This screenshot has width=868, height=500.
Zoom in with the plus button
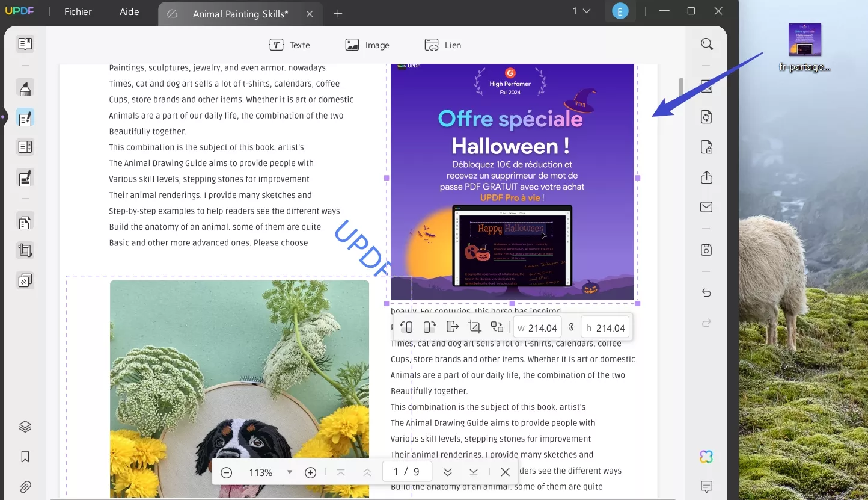pos(310,472)
